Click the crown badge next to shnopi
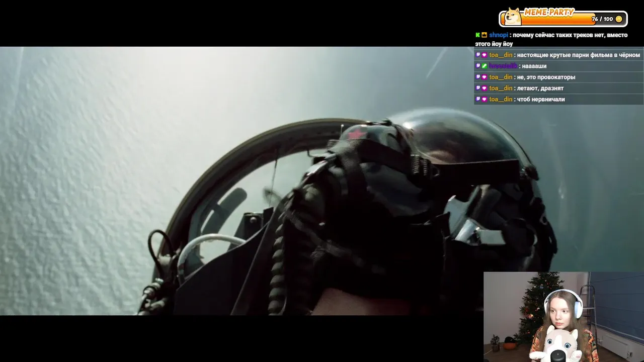 tap(484, 35)
